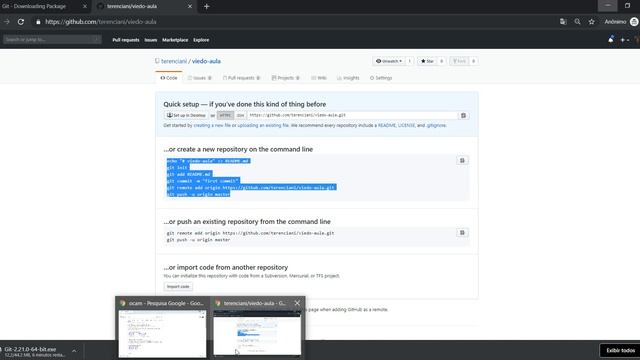Focus the GitHub search or jump to field
Screen dimensions: 640x360
tap(52, 40)
